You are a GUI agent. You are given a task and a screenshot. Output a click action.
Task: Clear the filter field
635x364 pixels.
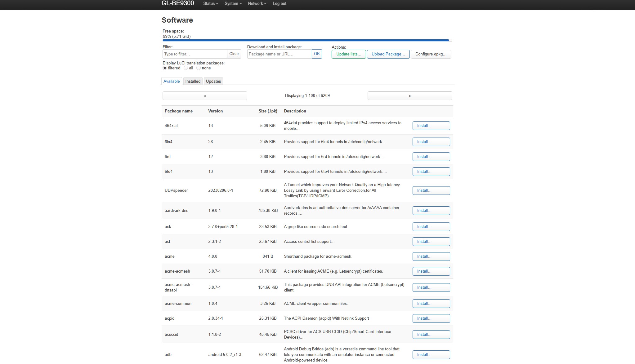coord(234,54)
